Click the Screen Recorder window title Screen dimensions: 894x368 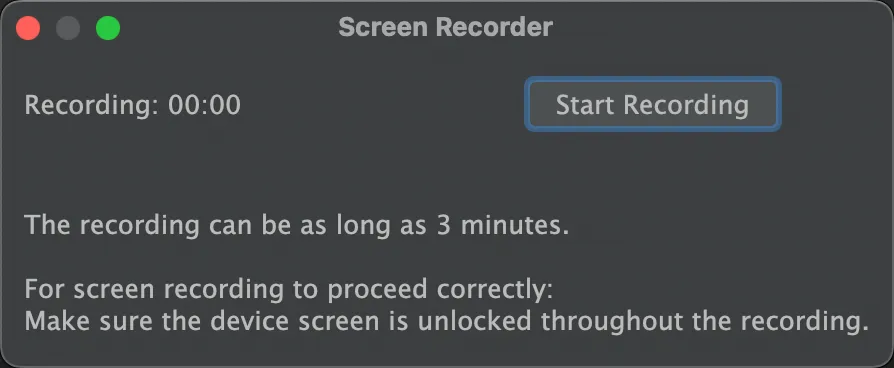(x=445, y=27)
